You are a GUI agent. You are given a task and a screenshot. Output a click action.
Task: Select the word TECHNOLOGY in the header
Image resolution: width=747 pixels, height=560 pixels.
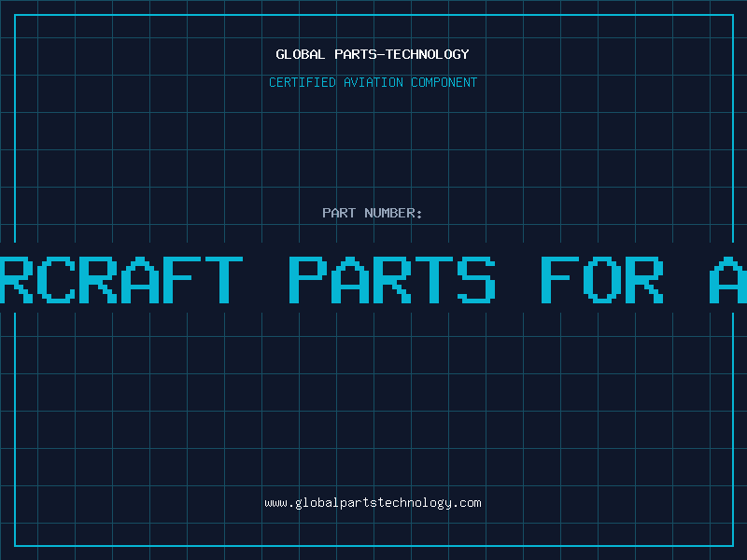(428, 54)
